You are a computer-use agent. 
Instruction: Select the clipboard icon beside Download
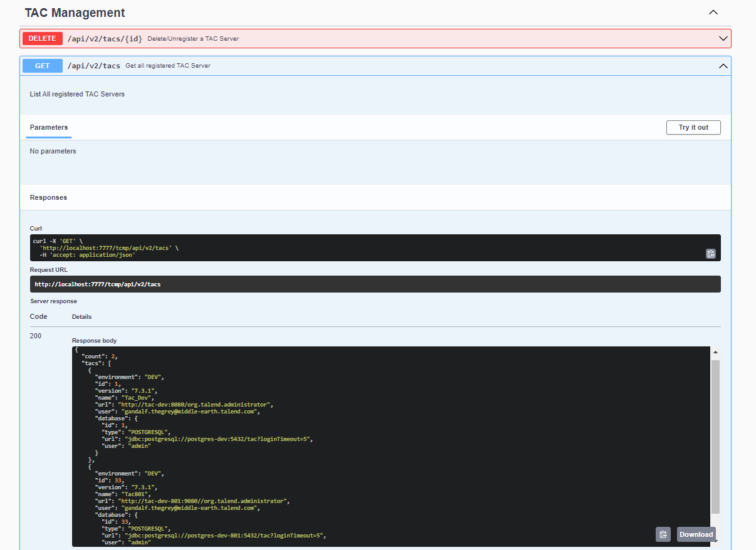663,534
